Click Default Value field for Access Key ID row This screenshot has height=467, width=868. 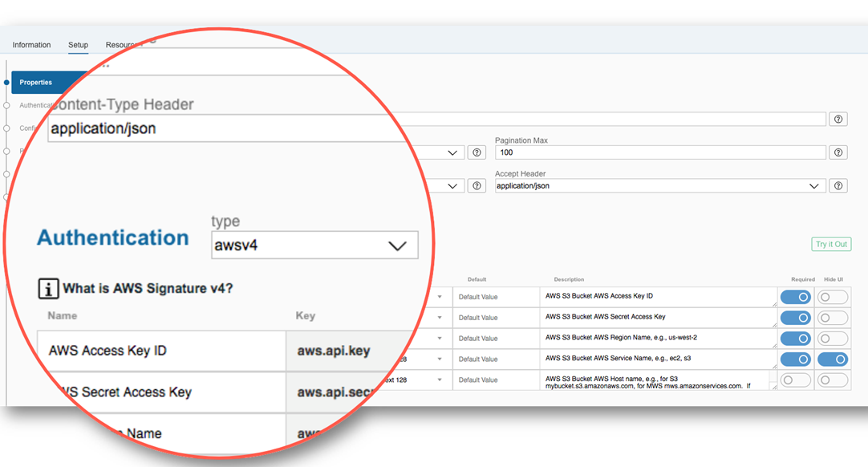496,297
